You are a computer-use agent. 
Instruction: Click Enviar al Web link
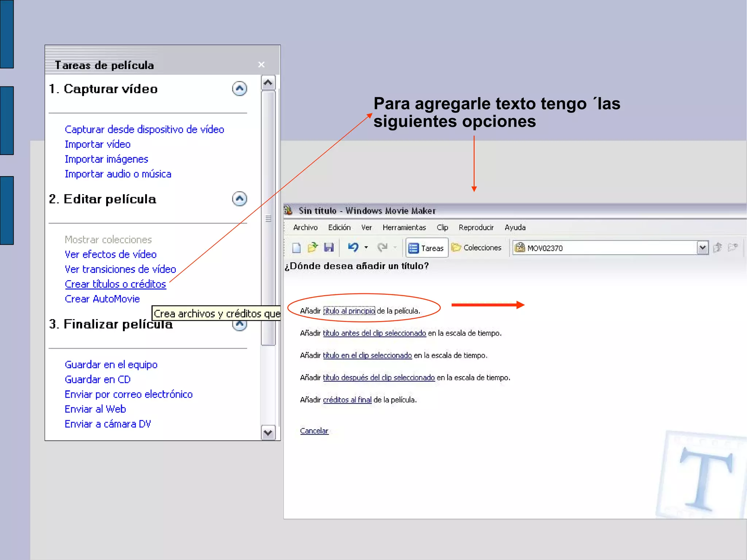[x=95, y=409]
